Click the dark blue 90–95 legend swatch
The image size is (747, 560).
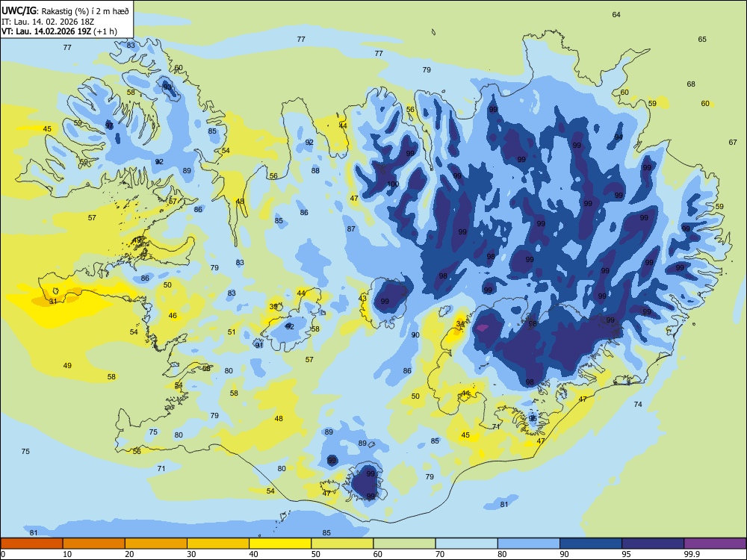coord(591,544)
